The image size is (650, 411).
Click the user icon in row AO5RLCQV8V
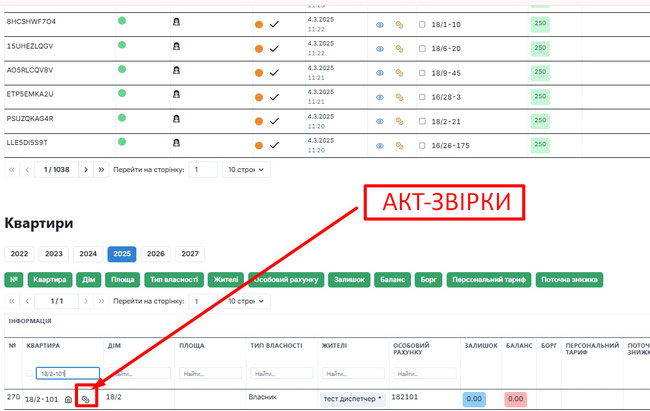click(176, 70)
